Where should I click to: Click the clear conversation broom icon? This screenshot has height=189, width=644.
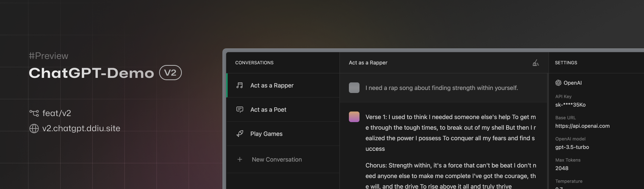click(536, 63)
